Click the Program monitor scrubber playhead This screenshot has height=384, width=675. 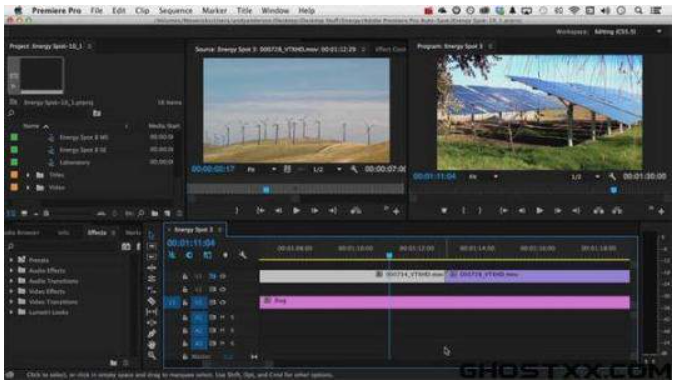(x=613, y=189)
